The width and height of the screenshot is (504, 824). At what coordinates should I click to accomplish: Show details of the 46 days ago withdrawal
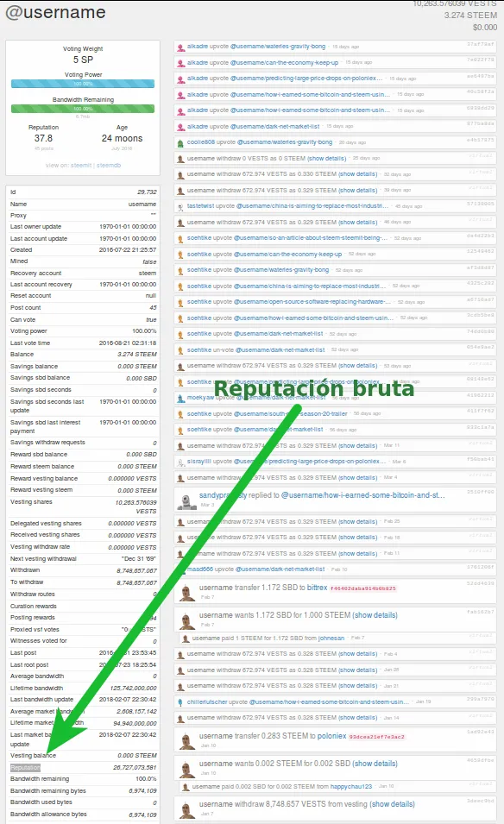pos(357,223)
